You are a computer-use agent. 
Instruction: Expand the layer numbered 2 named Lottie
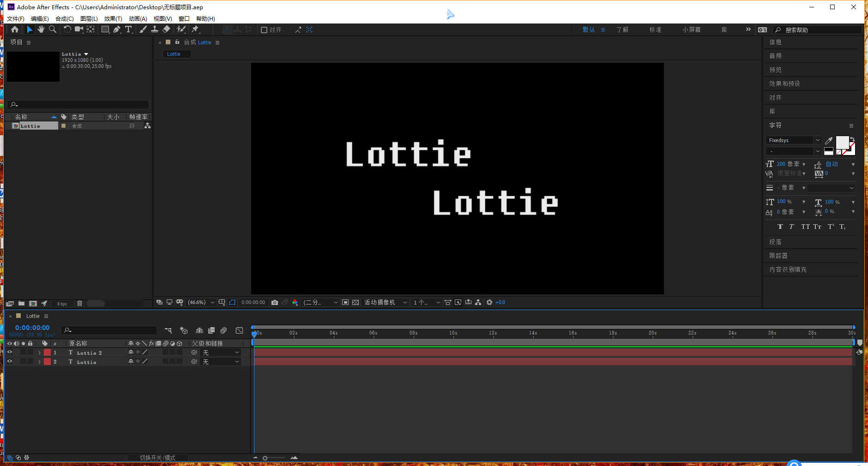[39, 362]
